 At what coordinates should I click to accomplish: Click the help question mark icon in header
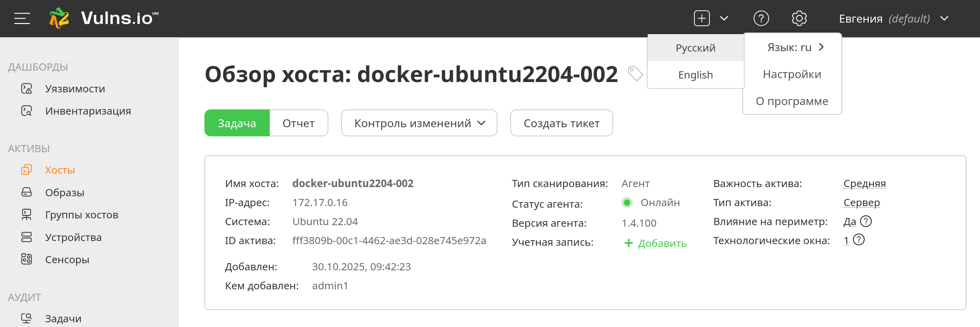761,19
